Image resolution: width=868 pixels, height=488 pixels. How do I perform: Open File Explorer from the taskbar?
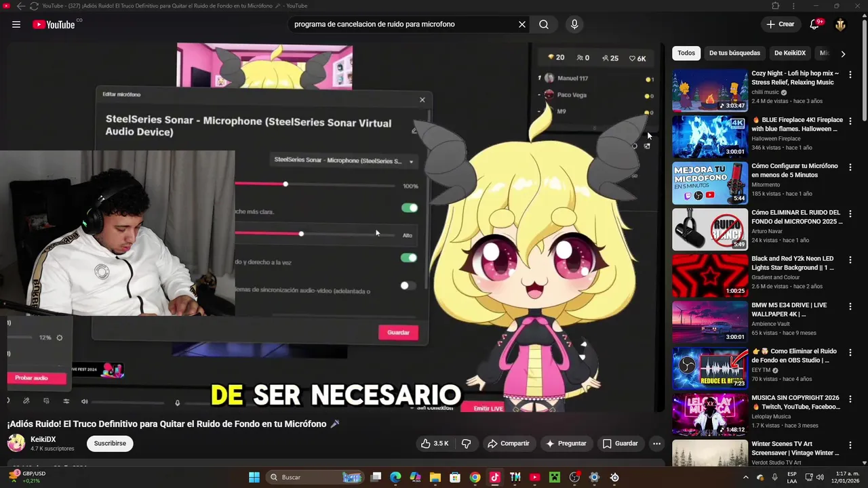tap(435, 477)
